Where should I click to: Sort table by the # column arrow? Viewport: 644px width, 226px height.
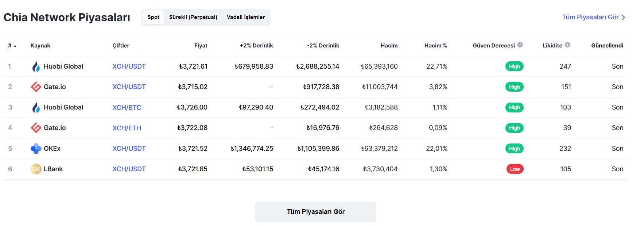coord(15,46)
